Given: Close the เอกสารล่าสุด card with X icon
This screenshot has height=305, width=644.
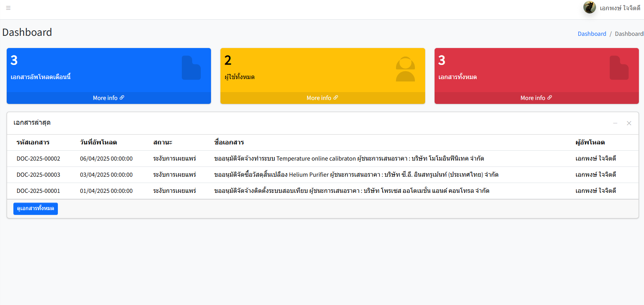Looking at the screenshot, I should tap(629, 123).
